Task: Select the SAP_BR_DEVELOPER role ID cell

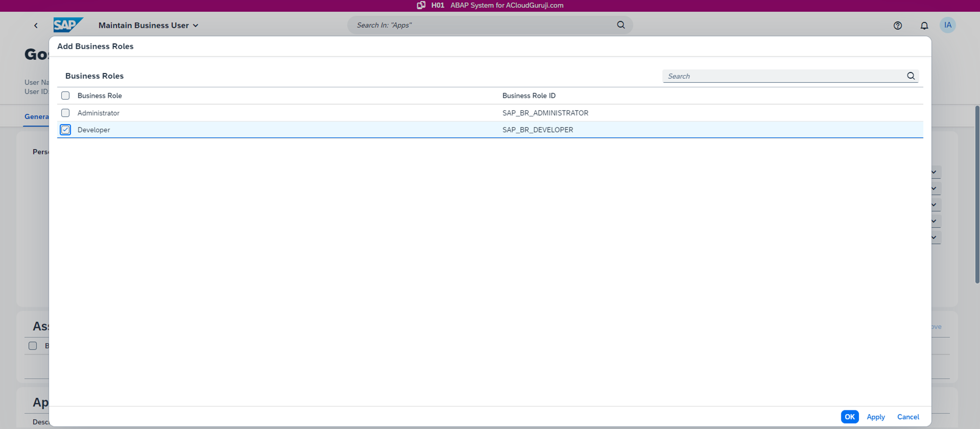Action: click(538, 130)
